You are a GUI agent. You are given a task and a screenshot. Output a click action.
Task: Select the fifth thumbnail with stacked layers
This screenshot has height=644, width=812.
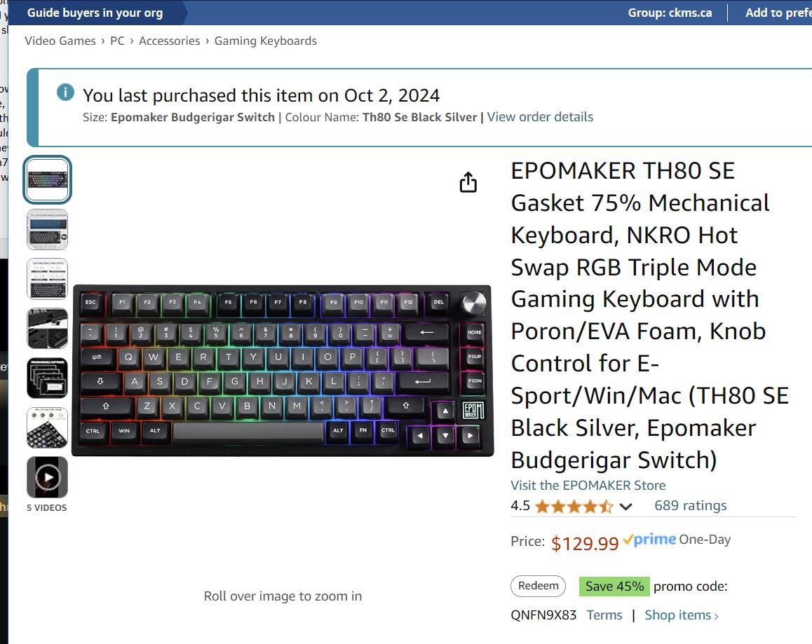47,378
